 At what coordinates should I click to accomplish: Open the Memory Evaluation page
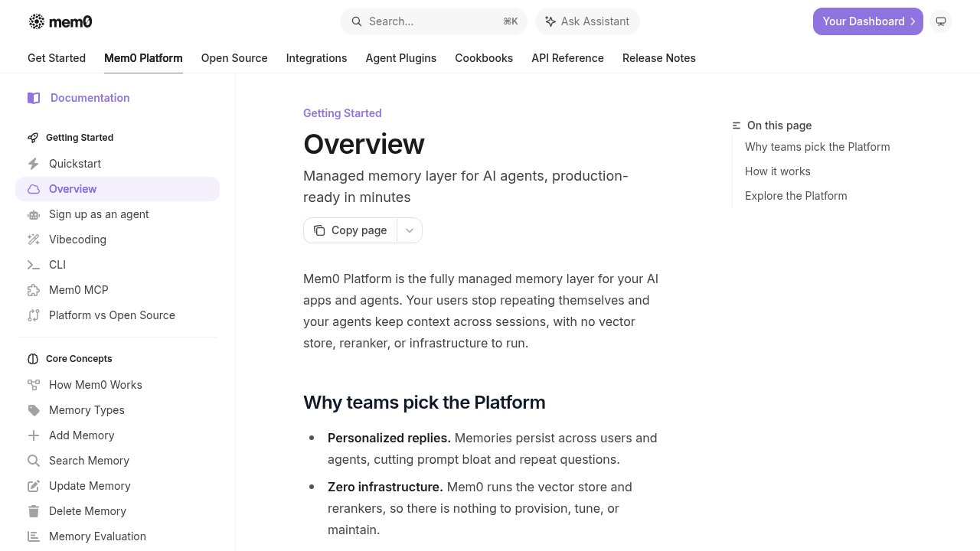tap(117, 536)
